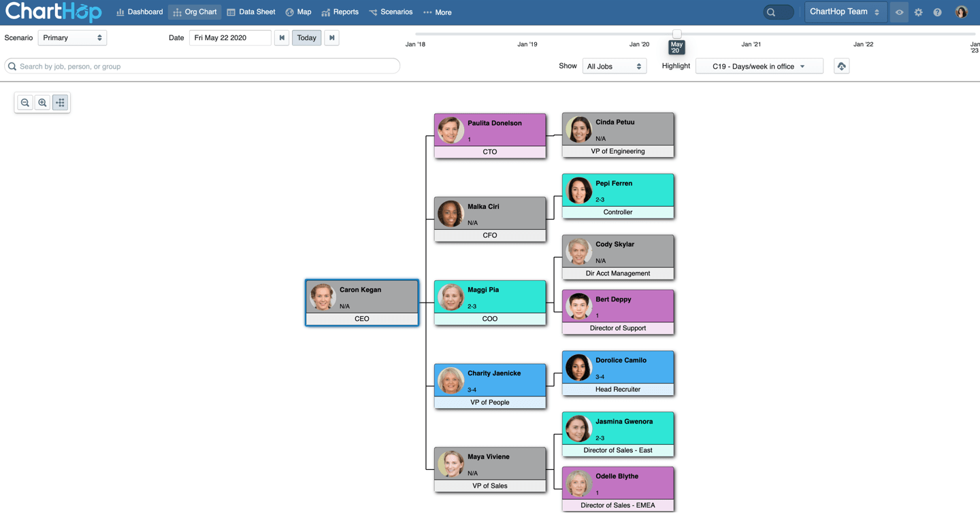Toggle the search switch in header
Image resolution: width=980 pixels, height=523 pixels.
click(x=778, y=12)
